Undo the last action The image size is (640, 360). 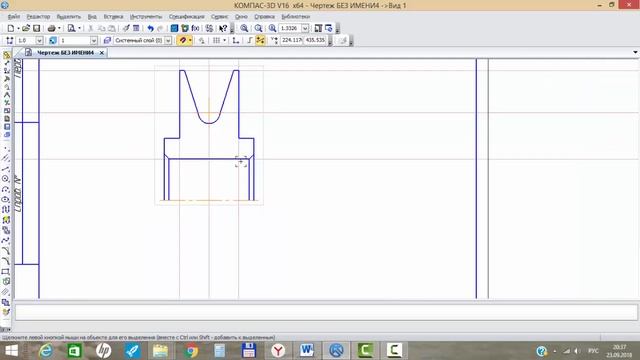[x=150, y=28]
